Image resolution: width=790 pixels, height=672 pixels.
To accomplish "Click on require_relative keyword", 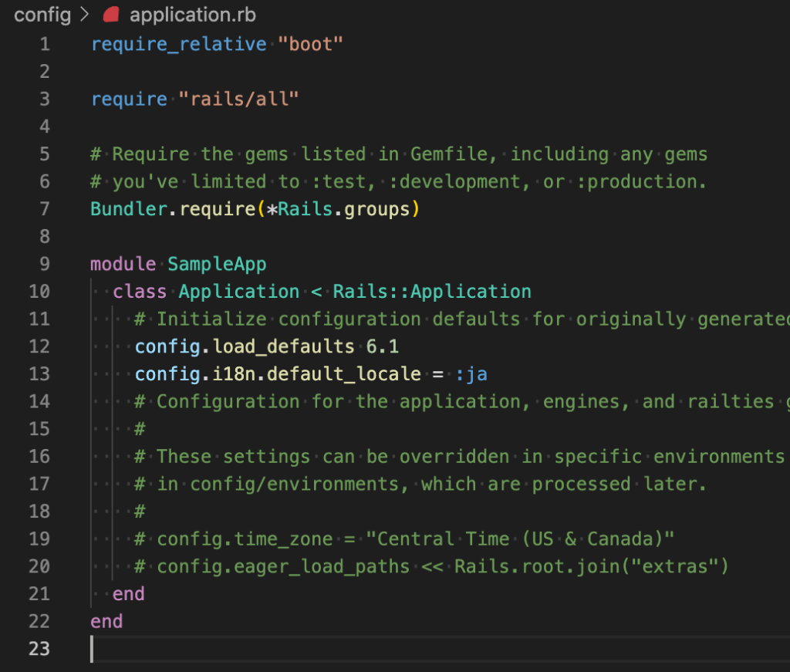I will pyautogui.click(x=179, y=44).
